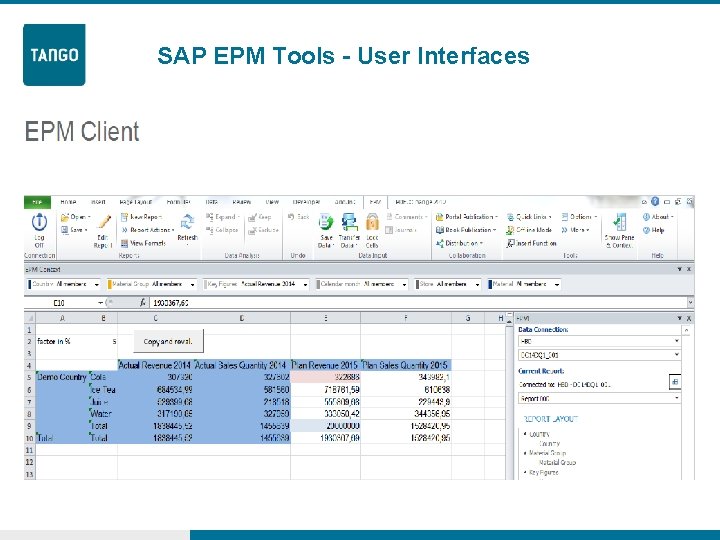
Task: Switch to the Insert ribbon tab
Action: (x=98, y=202)
